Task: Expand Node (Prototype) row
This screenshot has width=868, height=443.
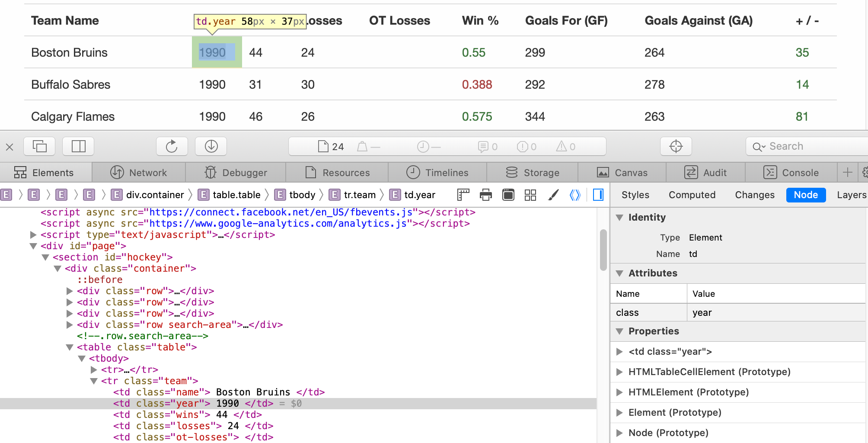Action: coord(619,433)
